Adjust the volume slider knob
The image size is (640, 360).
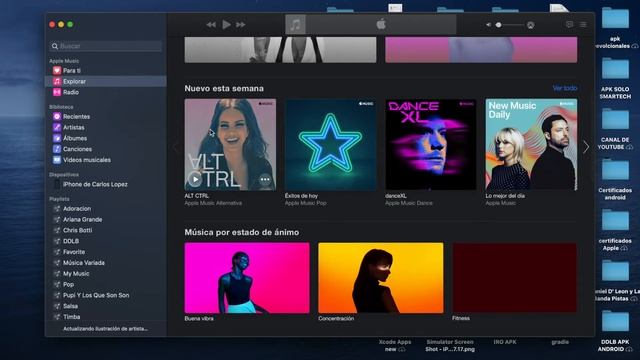pyautogui.click(x=498, y=25)
